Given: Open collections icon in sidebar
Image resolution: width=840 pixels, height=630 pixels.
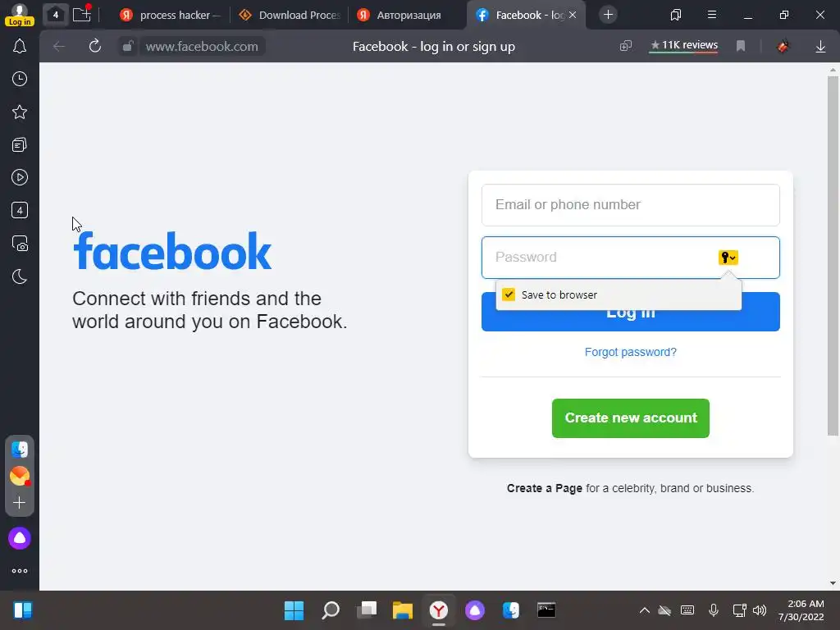Looking at the screenshot, I should [x=20, y=144].
